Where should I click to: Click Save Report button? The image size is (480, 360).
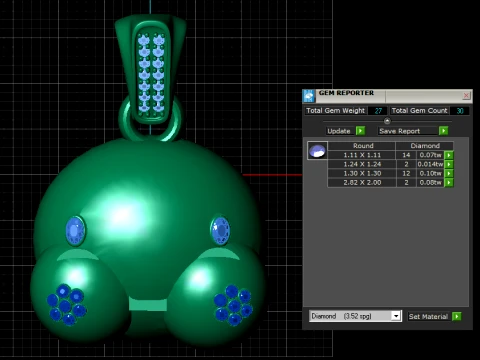(408, 131)
